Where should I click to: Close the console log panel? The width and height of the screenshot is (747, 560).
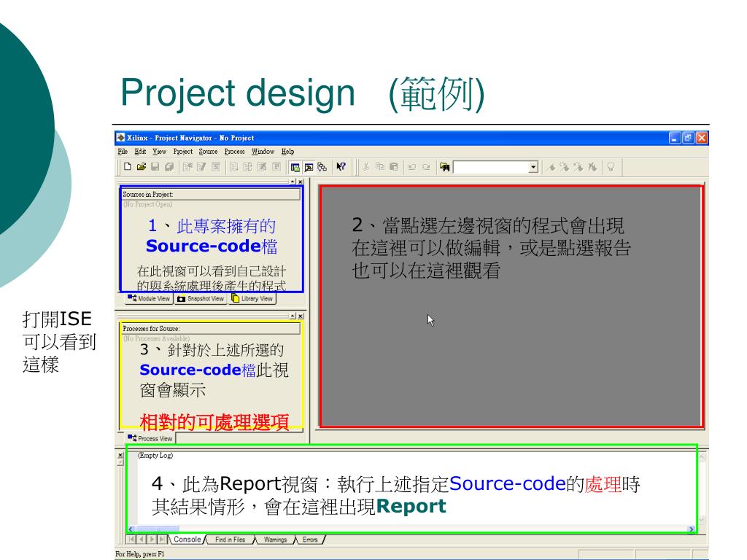coord(120,456)
